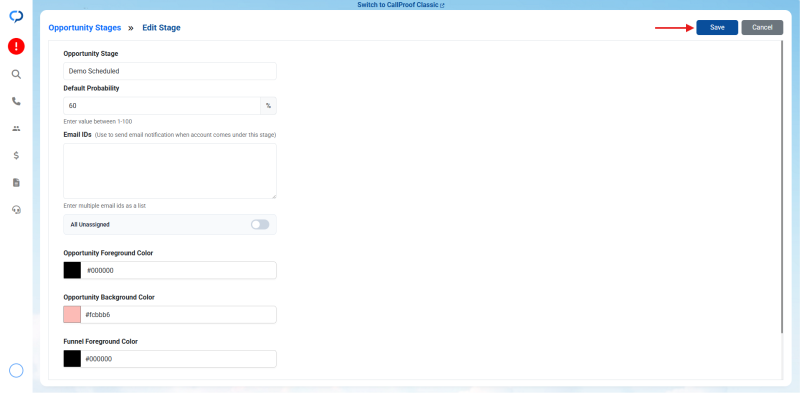Open the document reports sidebar icon
The height and width of the screenshot is (393, 800).
(16, 183)
